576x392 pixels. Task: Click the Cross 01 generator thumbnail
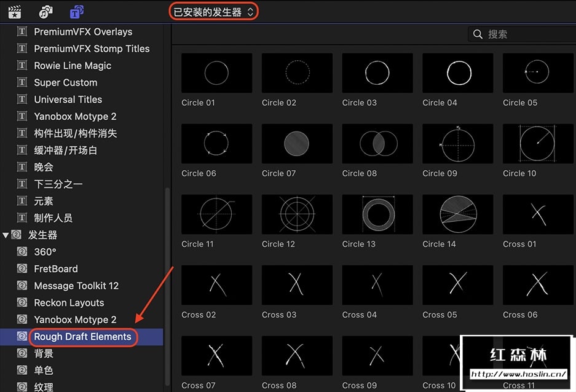click(538, 214)
